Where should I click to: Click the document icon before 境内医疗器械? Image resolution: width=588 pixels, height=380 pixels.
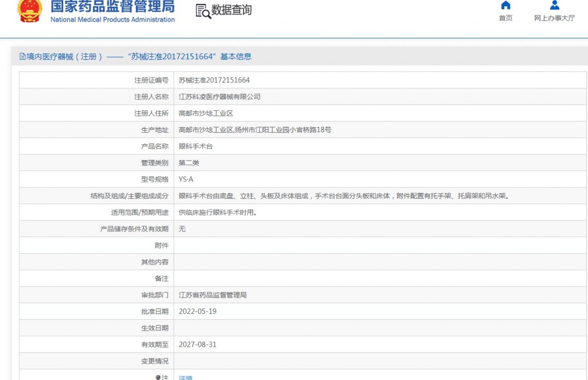(x=23, y=56)
